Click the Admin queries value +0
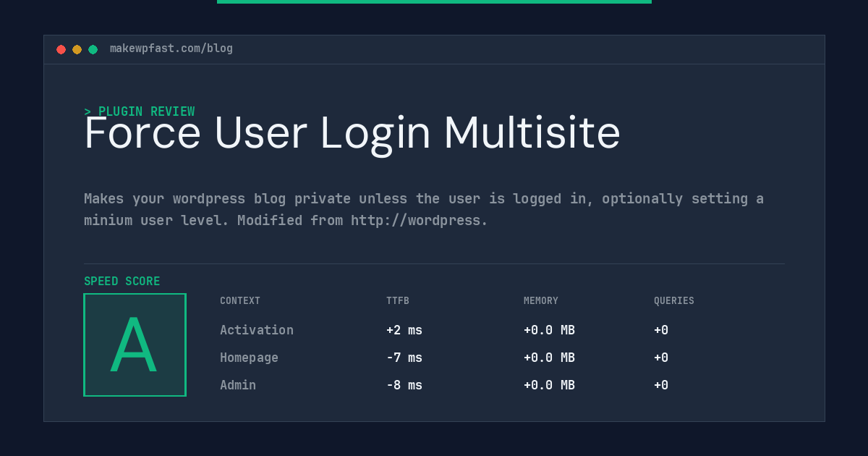 click(661, 385)
